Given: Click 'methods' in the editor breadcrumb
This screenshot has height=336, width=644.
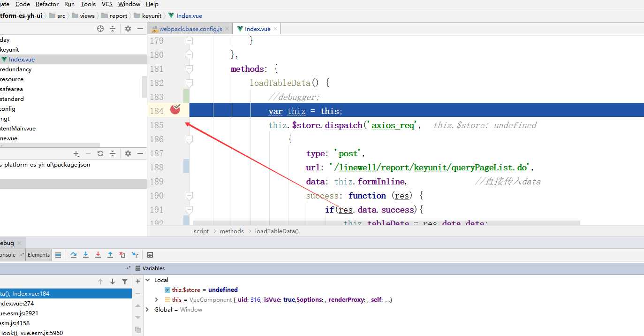Looking at the screenshot, I should [232, 231].
